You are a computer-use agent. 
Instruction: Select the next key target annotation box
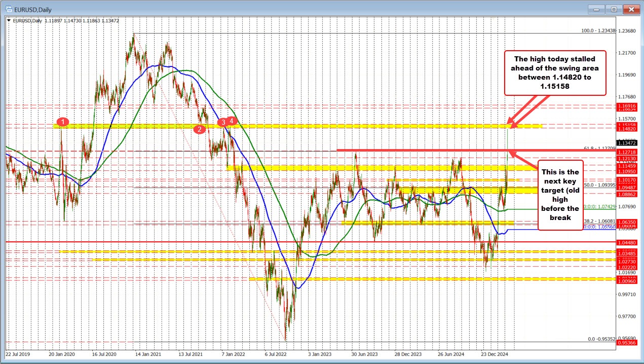[560, 194]
